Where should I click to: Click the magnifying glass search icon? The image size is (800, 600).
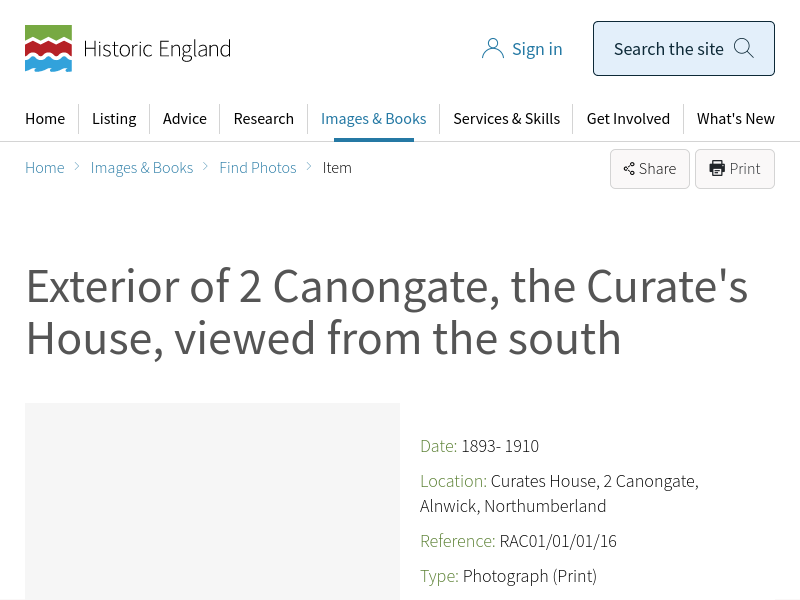[x=743, y=48]
